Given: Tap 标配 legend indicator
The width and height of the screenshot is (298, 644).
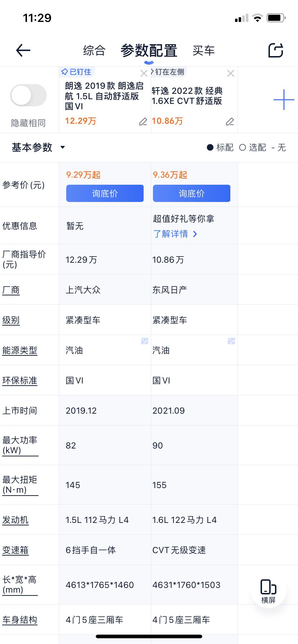Looking at the screenshot, I should 220,148.
